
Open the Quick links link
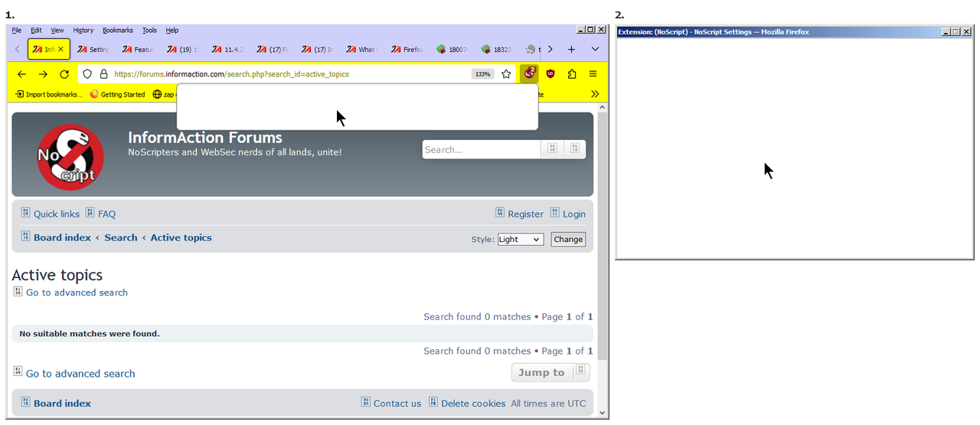tap(57, 214)
